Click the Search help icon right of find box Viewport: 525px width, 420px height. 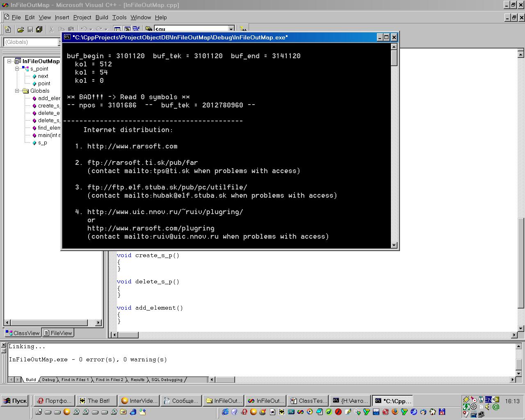243,30
